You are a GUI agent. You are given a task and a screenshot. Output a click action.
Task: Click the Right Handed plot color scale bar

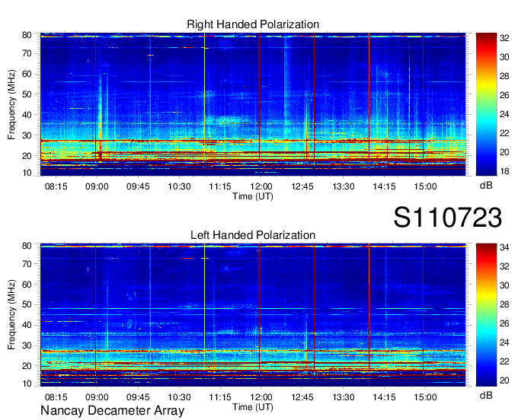tap(486, 104)
